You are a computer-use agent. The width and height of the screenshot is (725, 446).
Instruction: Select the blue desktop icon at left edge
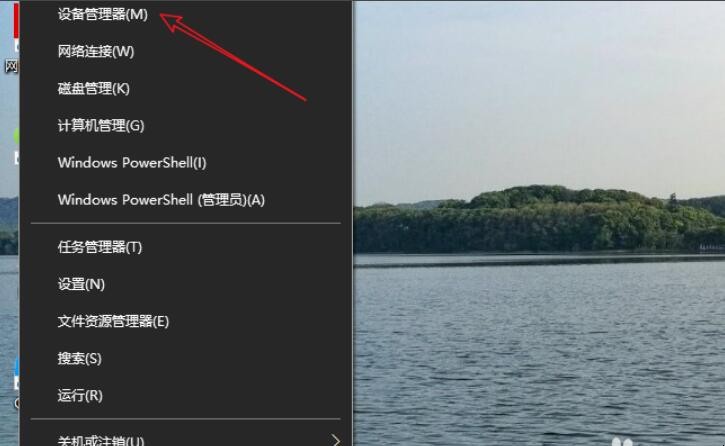point(16,372)
